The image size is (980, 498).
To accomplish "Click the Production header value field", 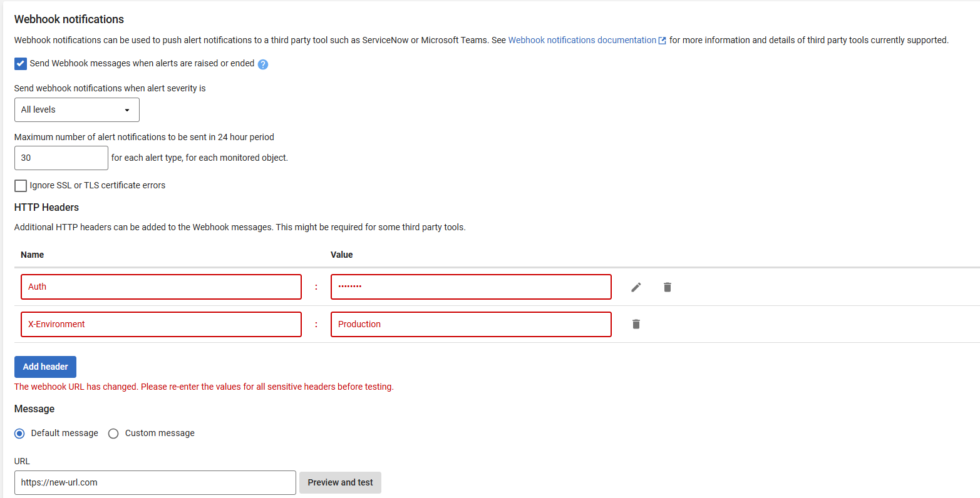I will pos(471,324).
